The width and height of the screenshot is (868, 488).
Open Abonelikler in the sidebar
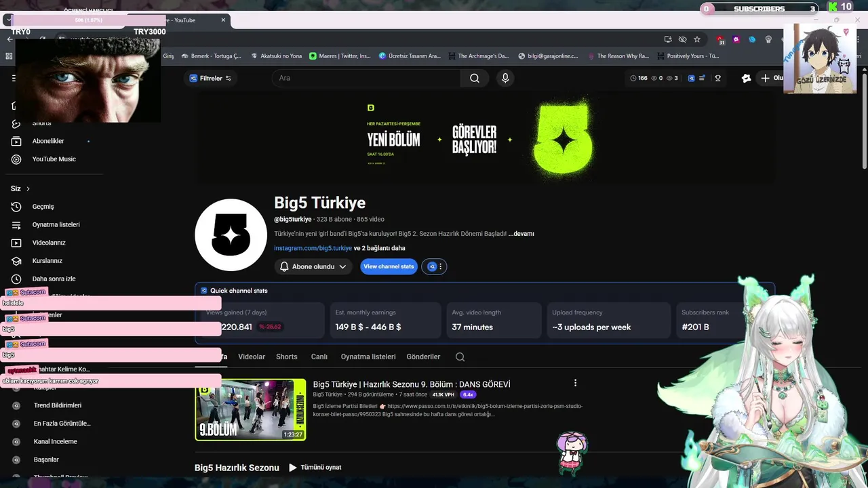tap(47, 141)
